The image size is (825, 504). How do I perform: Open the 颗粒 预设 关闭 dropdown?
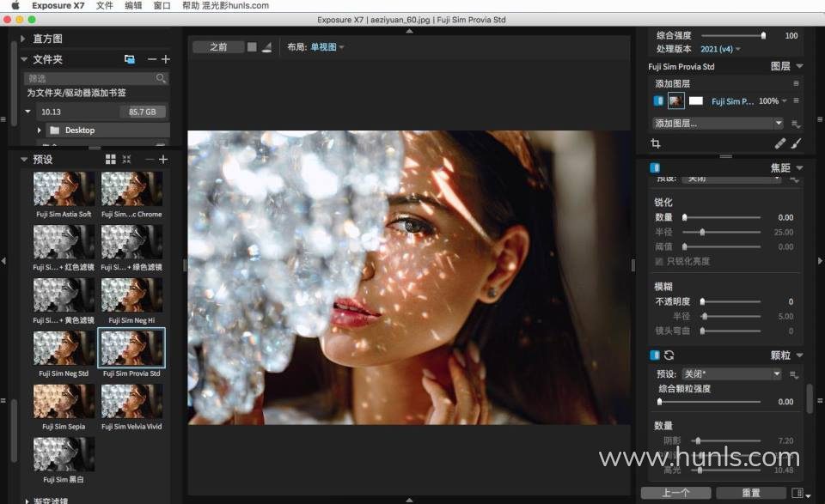(731, 374)
